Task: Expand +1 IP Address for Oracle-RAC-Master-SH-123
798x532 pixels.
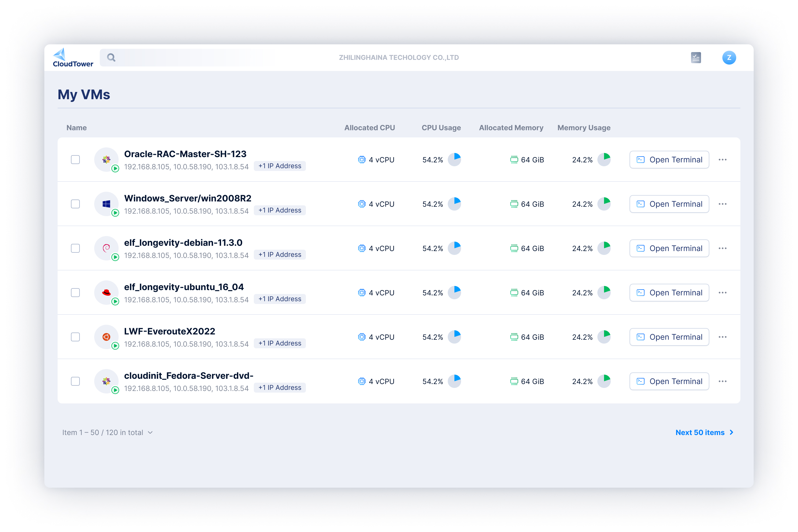Action: click(x=280, y=166)
